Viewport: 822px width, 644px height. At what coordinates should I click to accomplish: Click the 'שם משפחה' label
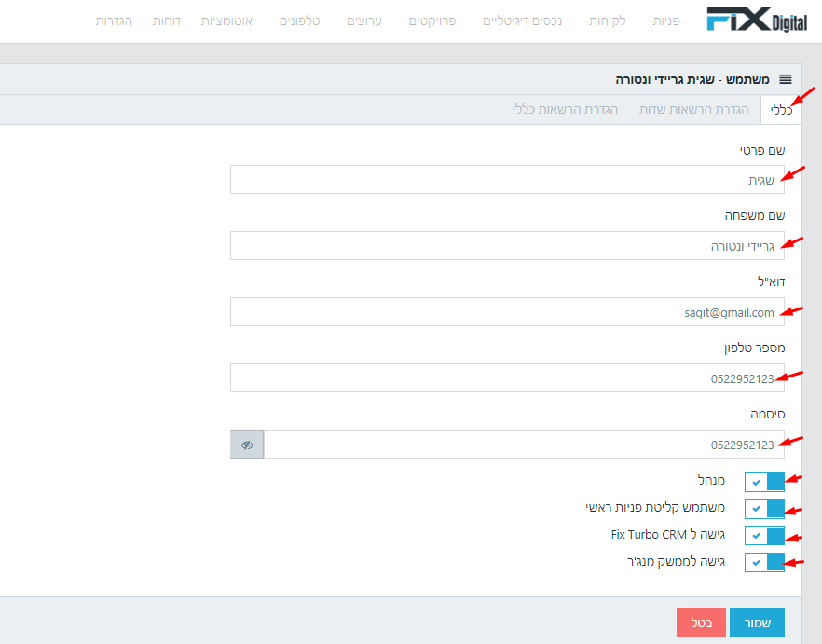(755, 215)
